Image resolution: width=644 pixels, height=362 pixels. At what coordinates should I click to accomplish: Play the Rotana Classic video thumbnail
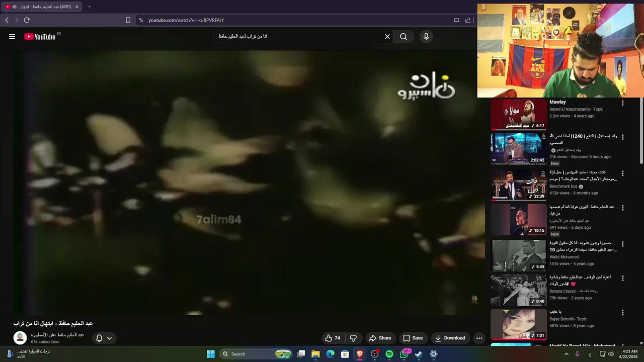519,290
